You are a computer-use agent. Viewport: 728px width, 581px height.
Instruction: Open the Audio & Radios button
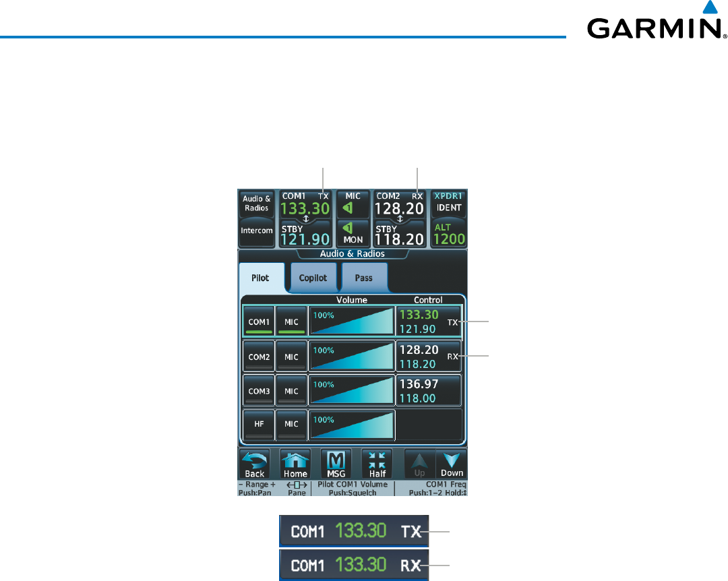click(256, 204)
